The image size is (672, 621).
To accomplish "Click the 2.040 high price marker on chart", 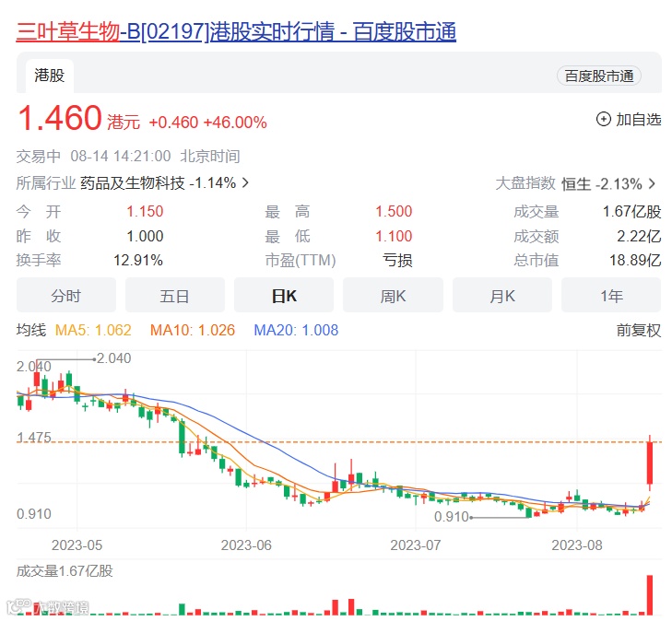I will [x=113, y=358].
